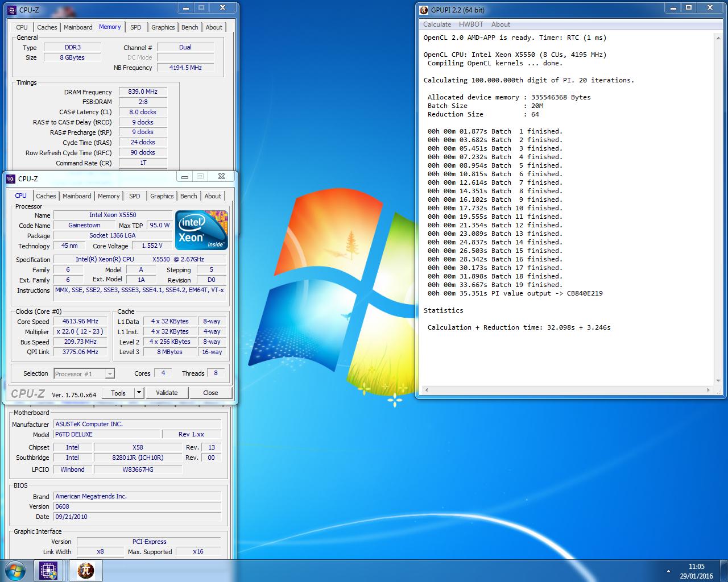Click GPUPI title bar app icon
Screen dimensions: 728x582
pyautogui.click(x=424, y=10)
